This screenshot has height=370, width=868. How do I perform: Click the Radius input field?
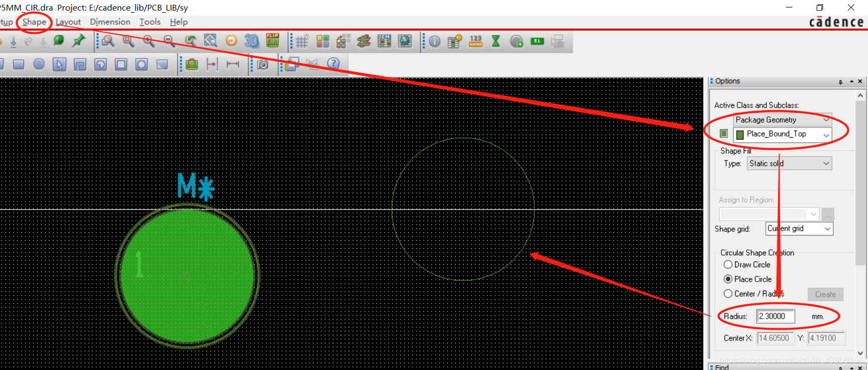[775, 317]
